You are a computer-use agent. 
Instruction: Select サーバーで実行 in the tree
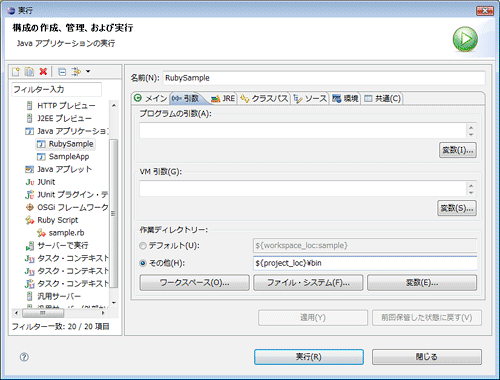tap(63, 245)
